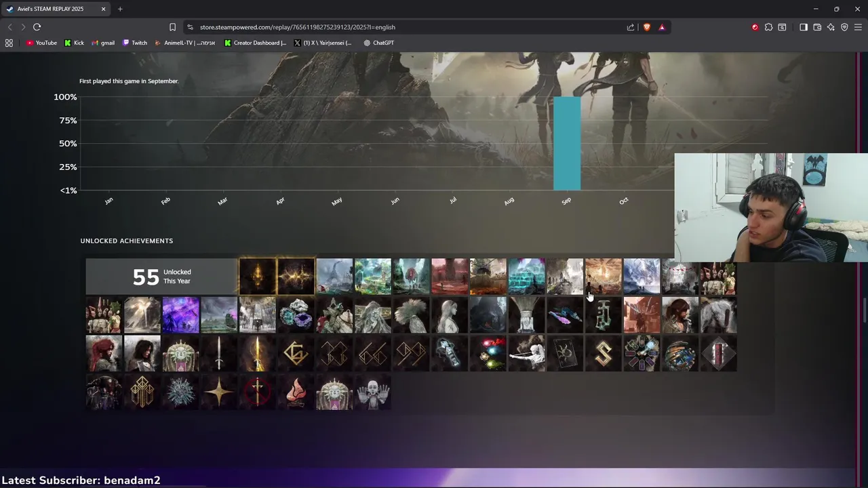Select the colored orbs achievement
Screen dimensions: 868x488
coord(488,353)
